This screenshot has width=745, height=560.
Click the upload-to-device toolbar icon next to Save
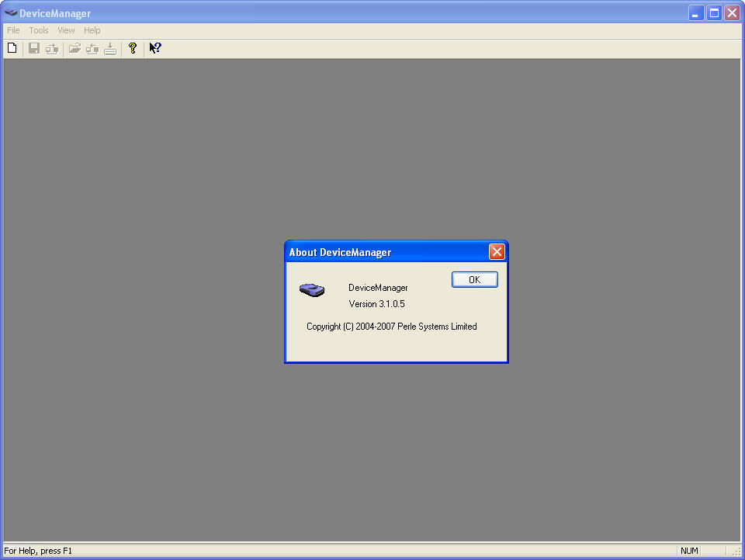[51, 48]
